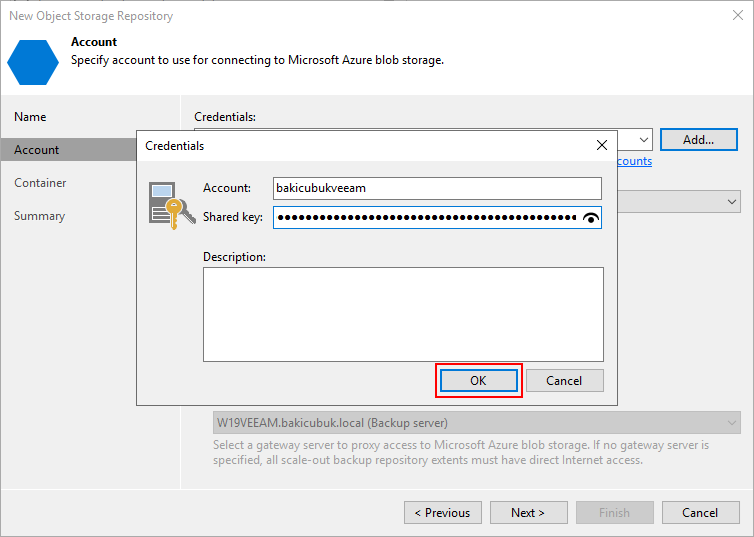Click the 'Specify account to use' description text
This screenshot has height=537, width=754.
(257, 60)
